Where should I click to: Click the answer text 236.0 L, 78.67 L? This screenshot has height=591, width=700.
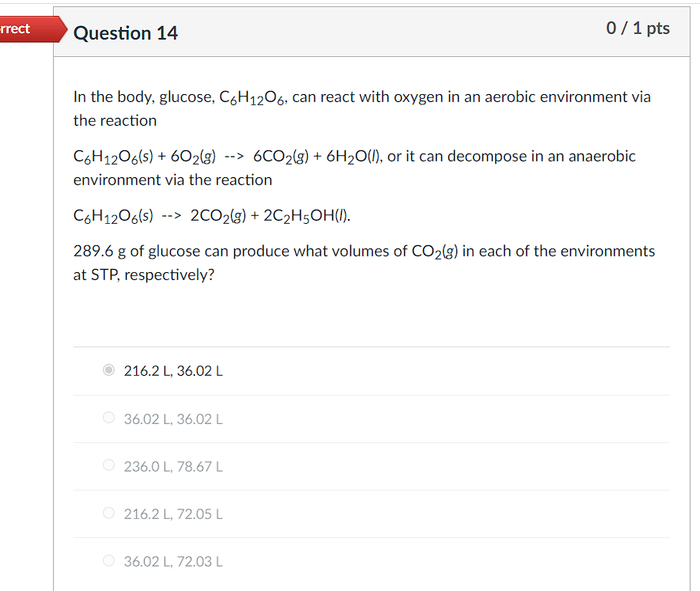[x=172, y=466]
